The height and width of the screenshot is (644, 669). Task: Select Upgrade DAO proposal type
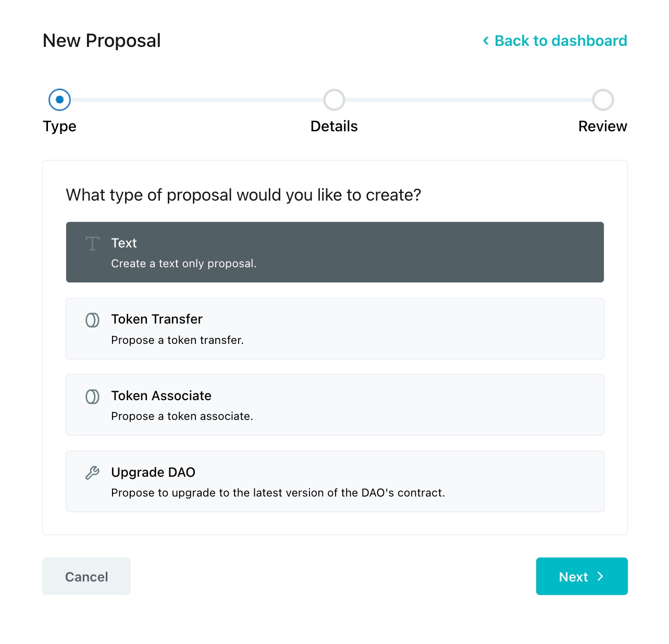tap(334, 481)
